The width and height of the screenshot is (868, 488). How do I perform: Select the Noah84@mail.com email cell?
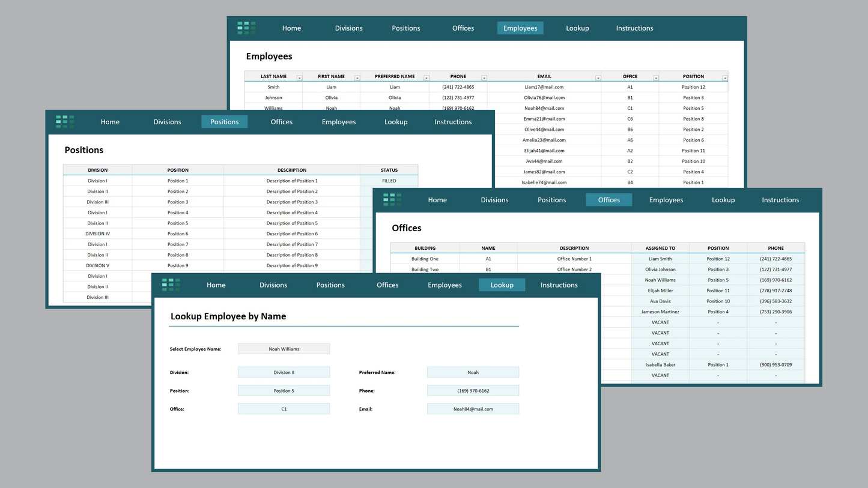coord(544,108)
